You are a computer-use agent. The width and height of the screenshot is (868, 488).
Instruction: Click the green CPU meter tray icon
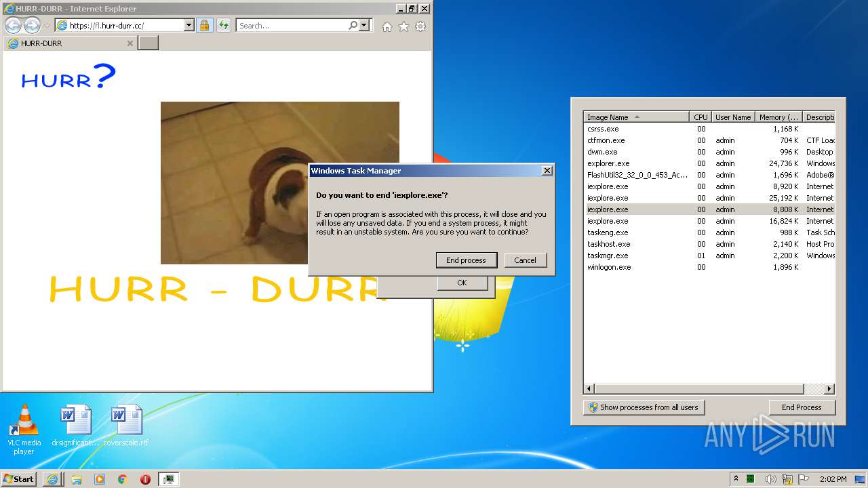point(752,479)
